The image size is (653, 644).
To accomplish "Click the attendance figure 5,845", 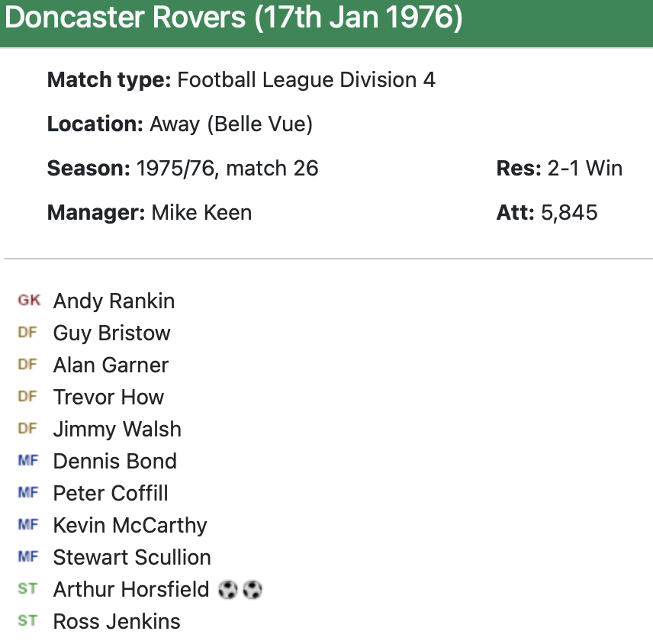I will (x=569, y=212).
